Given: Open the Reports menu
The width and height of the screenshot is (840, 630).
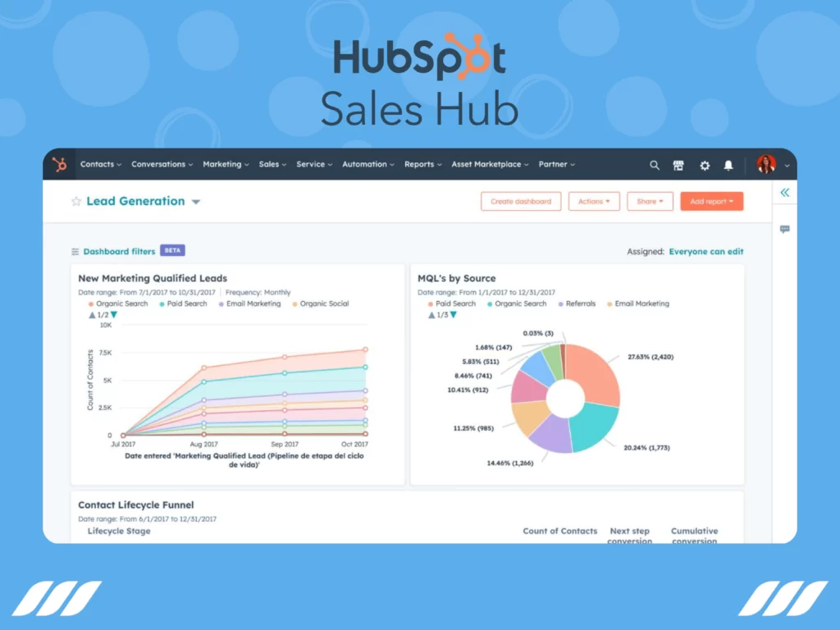Looking at the screenshot, I should [x=422, y=164].
